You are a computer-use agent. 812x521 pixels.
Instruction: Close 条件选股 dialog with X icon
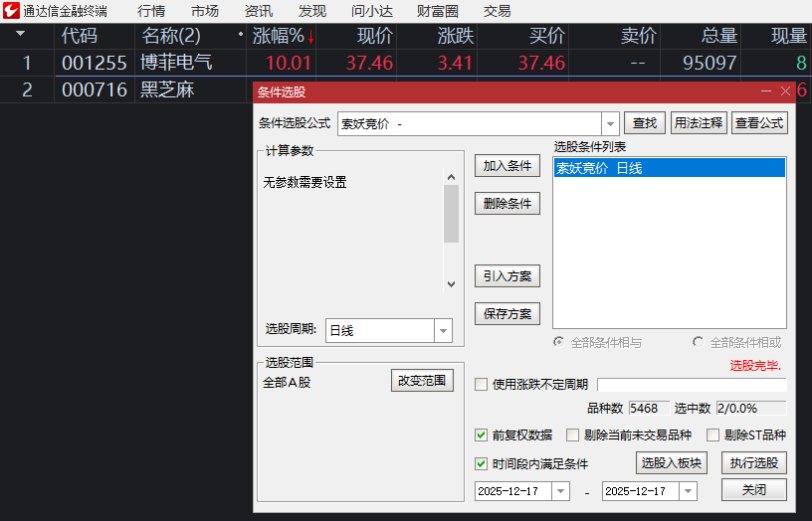(x=786, y=90)
